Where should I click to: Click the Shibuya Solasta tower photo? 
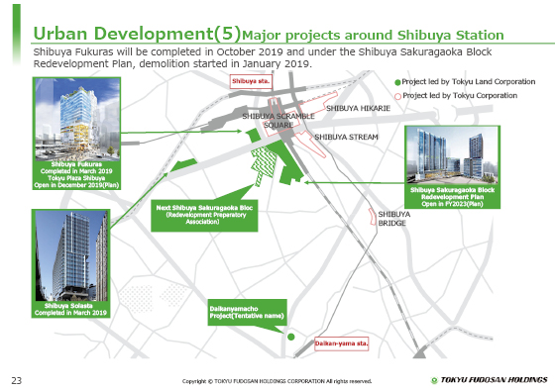pyautogui.click(x=71, y=256)
